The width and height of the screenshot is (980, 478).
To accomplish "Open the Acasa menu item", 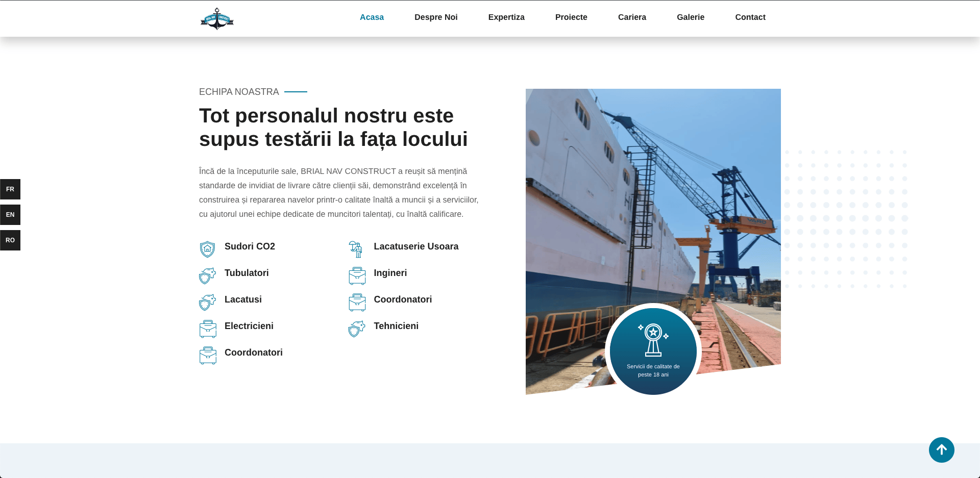I will click(372, 17).
